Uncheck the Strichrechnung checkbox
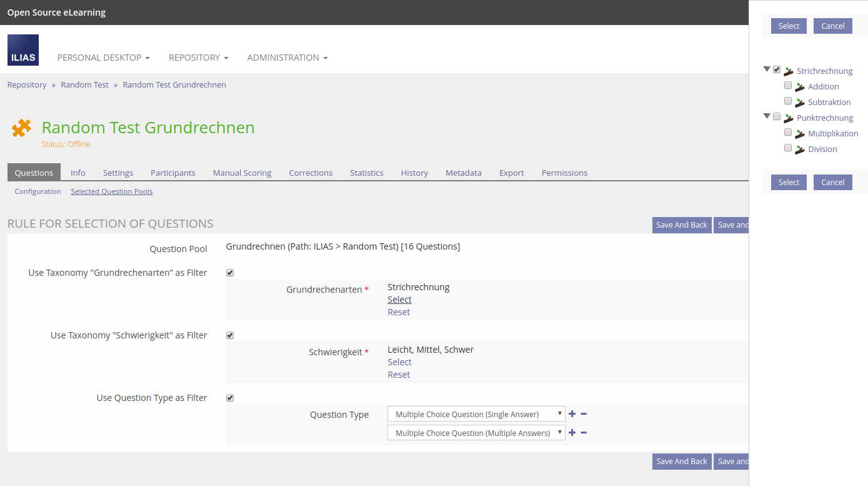This screenshot has width=868, height=486. click(777, 69)
